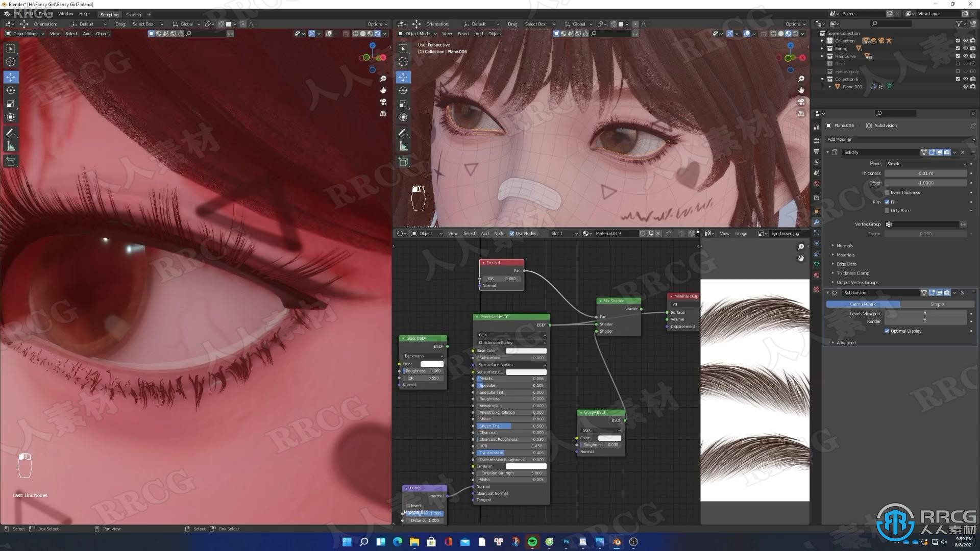
Task: Select the Move tool in left viewport toolbar
Action: [x=11, y=77]
